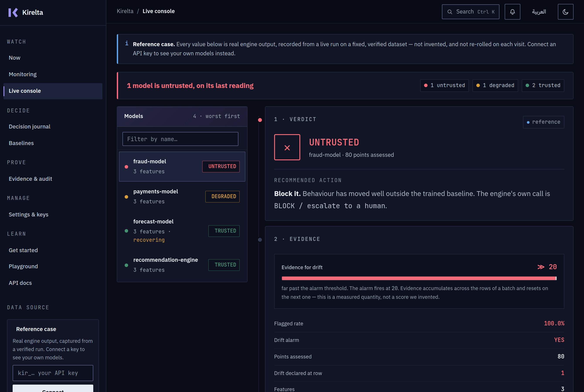
Task: Click the '4 · worst first' sort label
Action: (216, 116)
